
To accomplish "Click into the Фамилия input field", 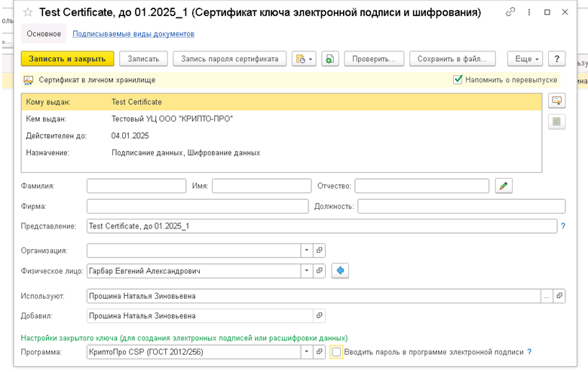I will [x=136, y=186].
